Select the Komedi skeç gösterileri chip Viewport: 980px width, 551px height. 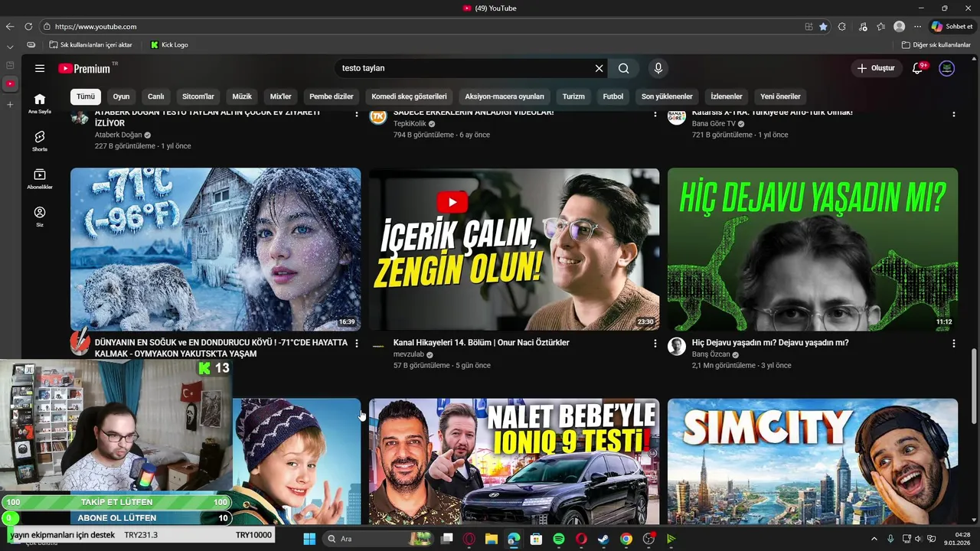[409, 96]
